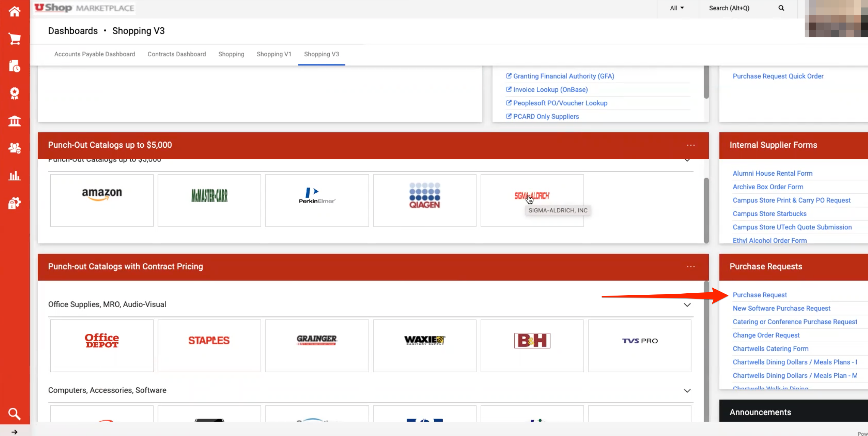Expand sidebar with the arrow icon
The width and height of the screenshot is (868, 436).
[x=14, y=432]
